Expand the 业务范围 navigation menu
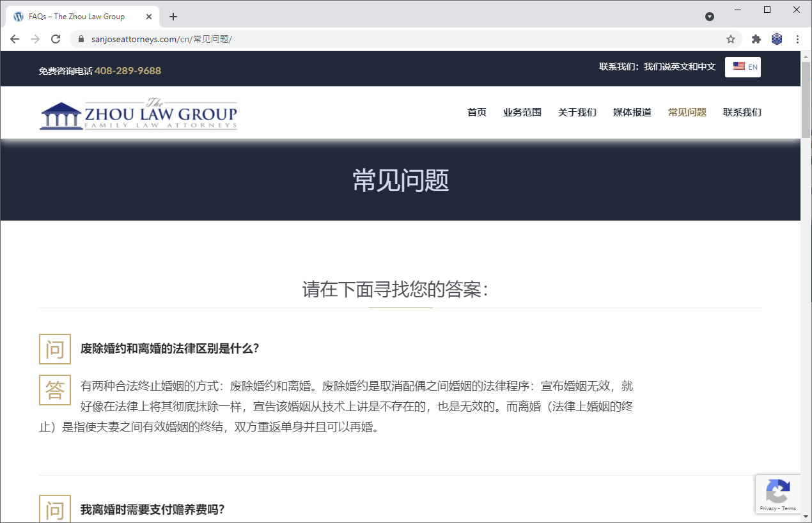Image resolution: width=812 pixels, height=523 pixels. point(522,113)
